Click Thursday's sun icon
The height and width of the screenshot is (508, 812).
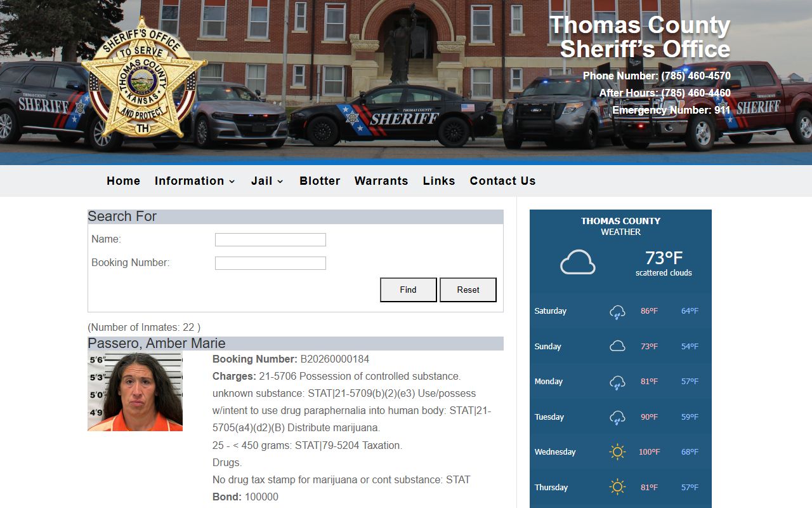(617, 487)
